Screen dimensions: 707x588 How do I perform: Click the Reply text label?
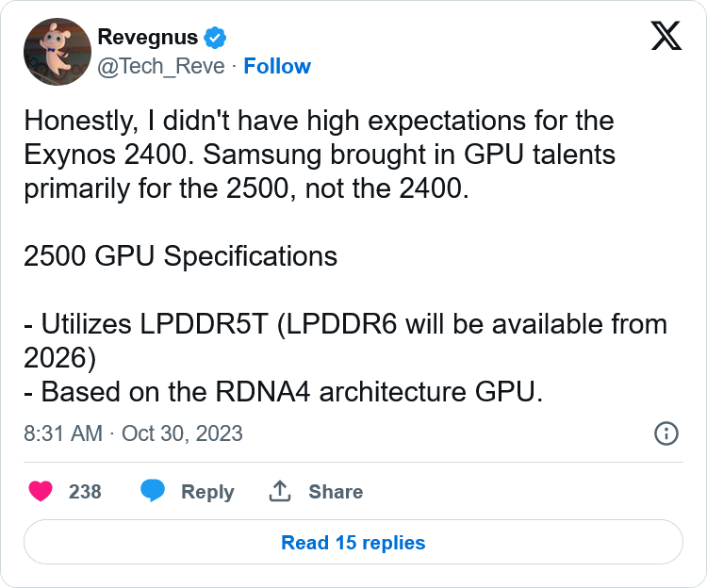pyautogui.click(x=207, y=492)
